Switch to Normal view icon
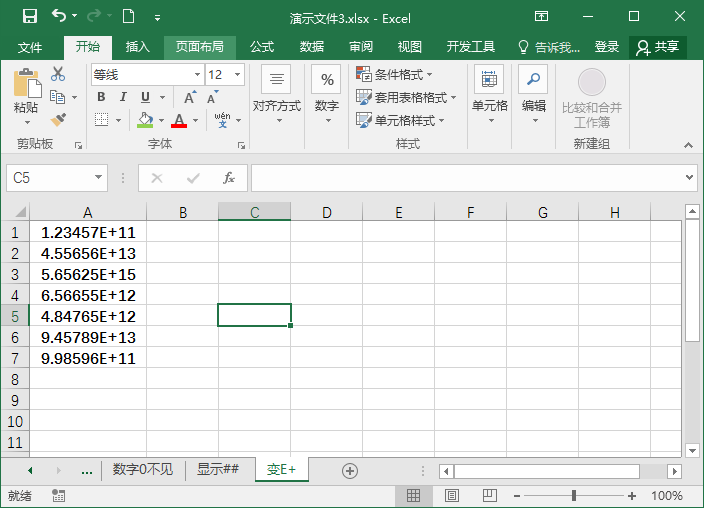 413,496
